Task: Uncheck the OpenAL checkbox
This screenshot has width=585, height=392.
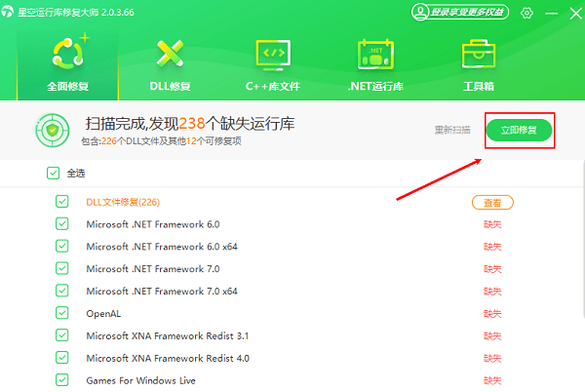Action: pyautogui.click(x=62, y=313)
